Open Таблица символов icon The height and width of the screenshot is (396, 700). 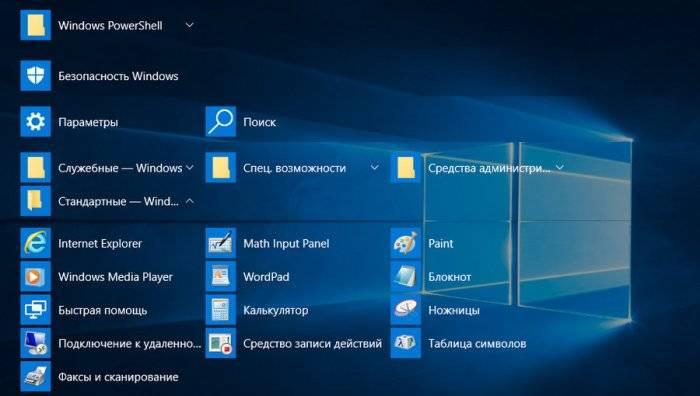point(406,343)
